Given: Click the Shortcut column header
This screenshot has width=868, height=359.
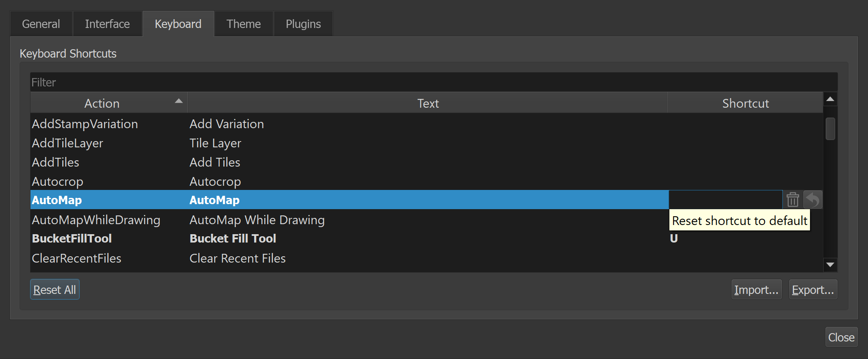Looking at the screenshot, I should [745, 103].
